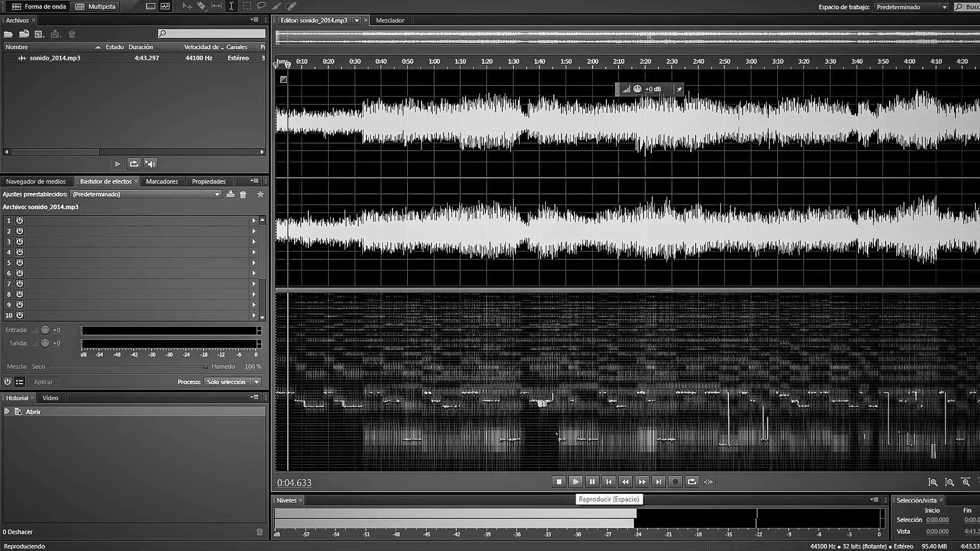This screenshot has width=980, height=551.
Task: Switch to the Marcadores tab
Action: tap(162, 182)
